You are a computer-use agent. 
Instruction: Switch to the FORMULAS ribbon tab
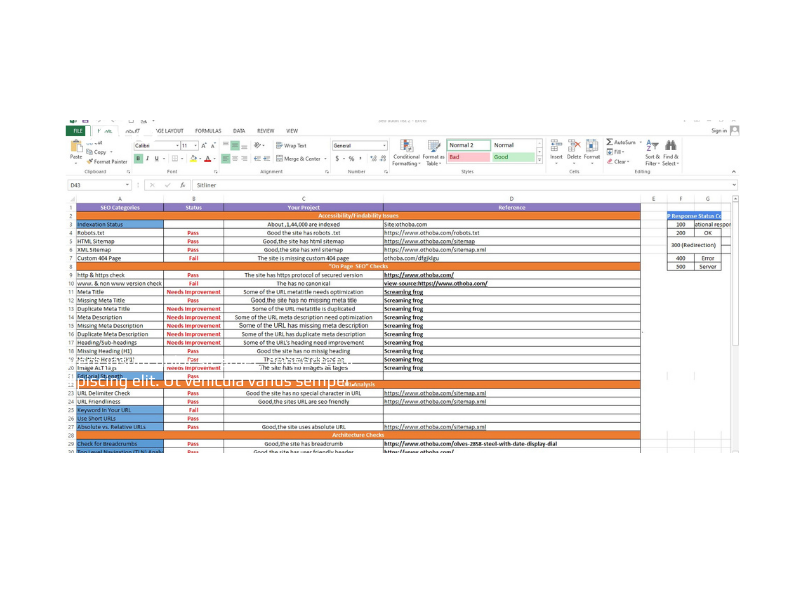[209, 131]
